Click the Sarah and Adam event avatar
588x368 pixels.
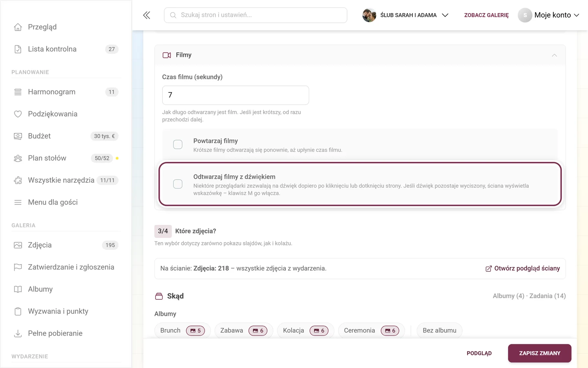(x=369, y=15)
